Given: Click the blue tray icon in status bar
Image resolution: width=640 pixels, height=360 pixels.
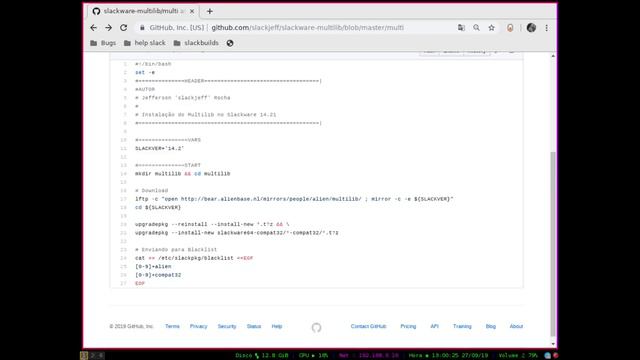Looking at the screenshot, I should 548,356.
